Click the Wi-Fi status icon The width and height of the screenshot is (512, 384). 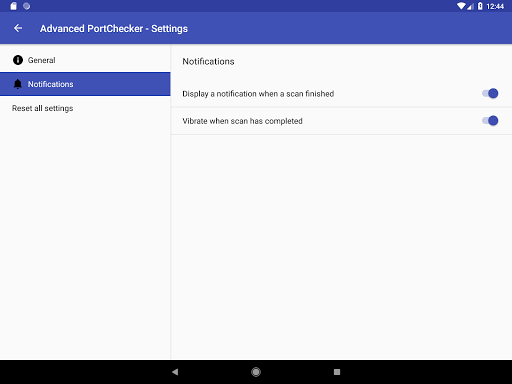click(461, 6)
